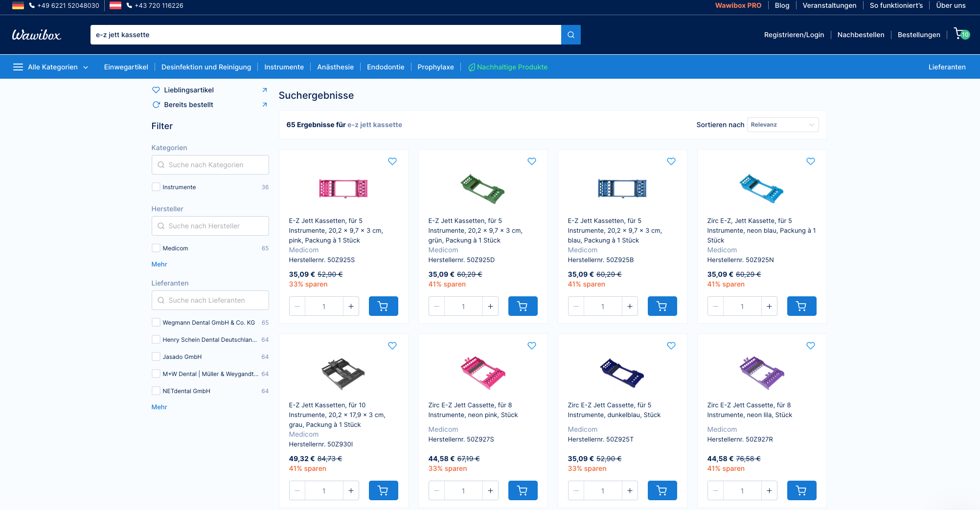
Task: Increase quantity for grey cassette 50Z930I
Action: [351, 490]
